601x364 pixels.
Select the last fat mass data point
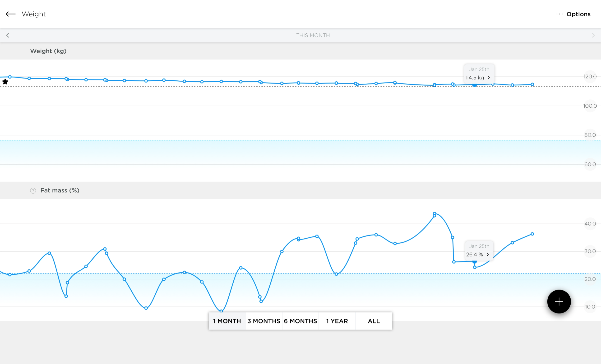tap(532, 234)
